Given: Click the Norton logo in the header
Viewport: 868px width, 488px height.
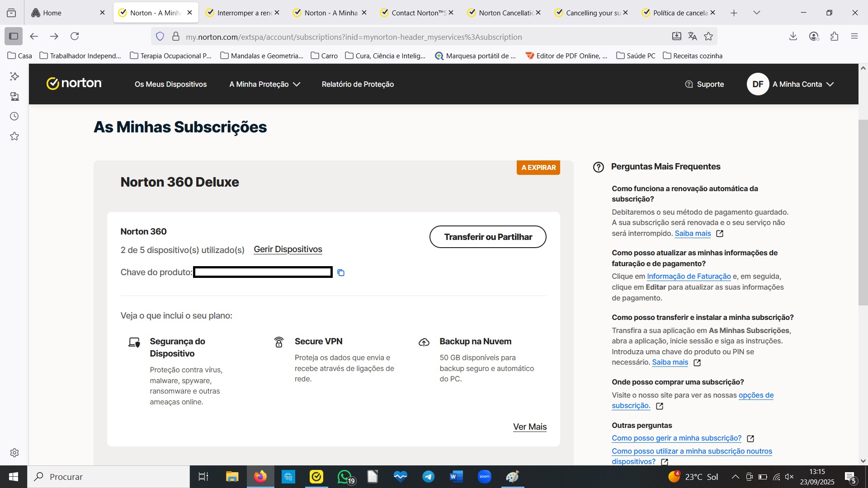Looking at the screenshot, I should pos(75,84).
